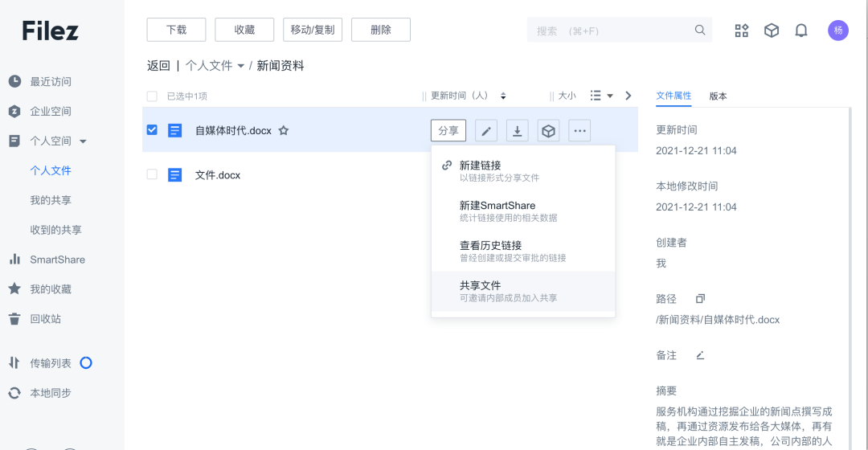Open 收到的共享 in sidebar
868x450 pixels.
pyautogui.click(x=56, y=230)
